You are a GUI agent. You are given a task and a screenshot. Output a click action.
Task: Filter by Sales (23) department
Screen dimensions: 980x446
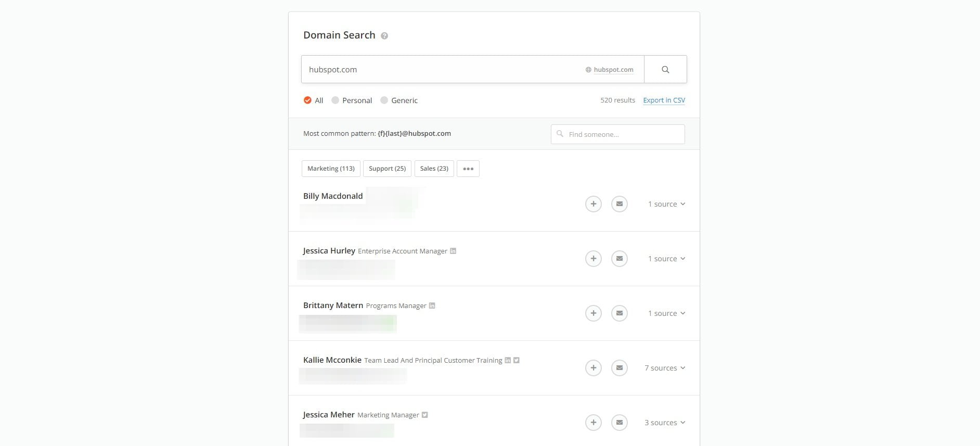[x=434, y=169]
